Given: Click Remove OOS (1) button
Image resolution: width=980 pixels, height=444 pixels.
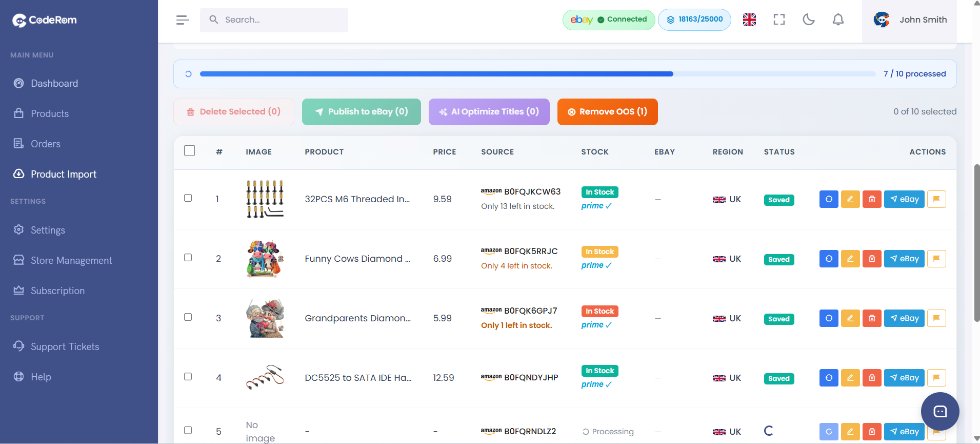Looking at the screenshot, I should click(x=608, y=112).
